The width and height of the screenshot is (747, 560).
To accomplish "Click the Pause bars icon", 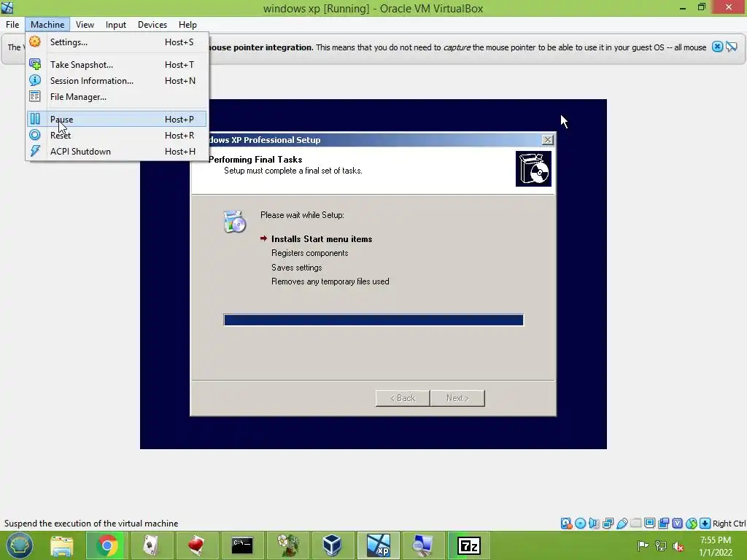I will point(35,119).
